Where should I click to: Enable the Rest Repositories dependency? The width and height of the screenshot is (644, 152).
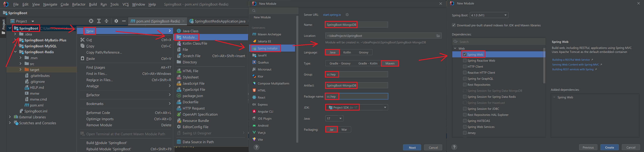click(464, 85)
